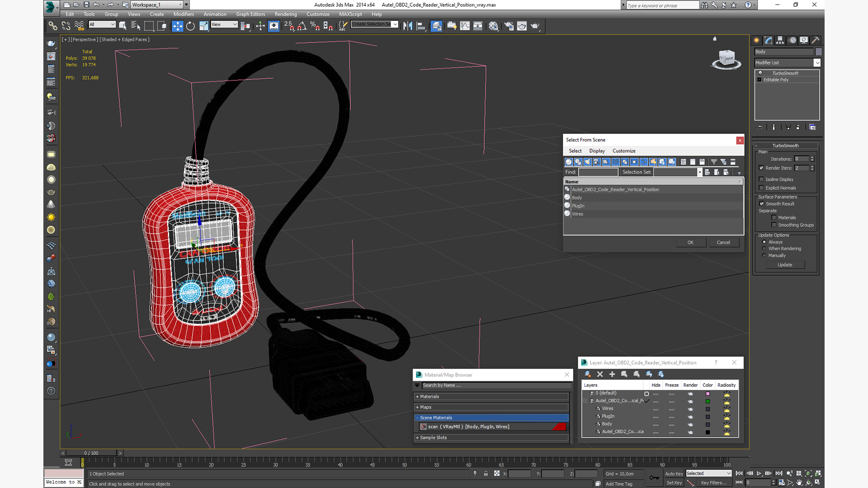Click Create New Layer in Layer dialog
The width and height of the screenshot is (868, 488).
point(588,374)
